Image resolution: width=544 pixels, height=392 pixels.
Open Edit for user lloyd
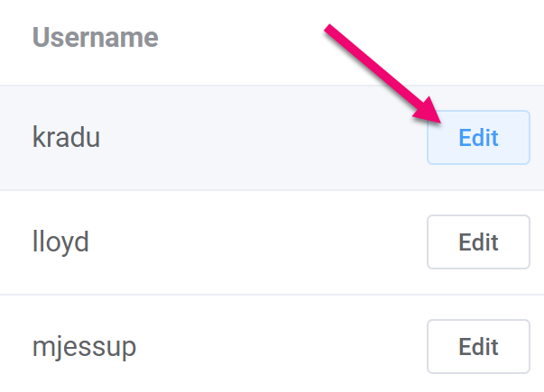click(x=478, y=242)
